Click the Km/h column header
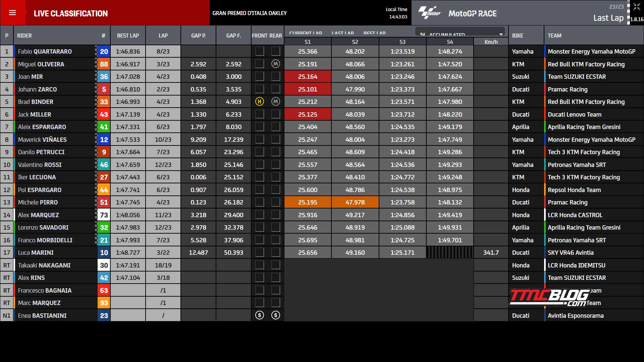The image size is (644, 362). tap(491, 42)
